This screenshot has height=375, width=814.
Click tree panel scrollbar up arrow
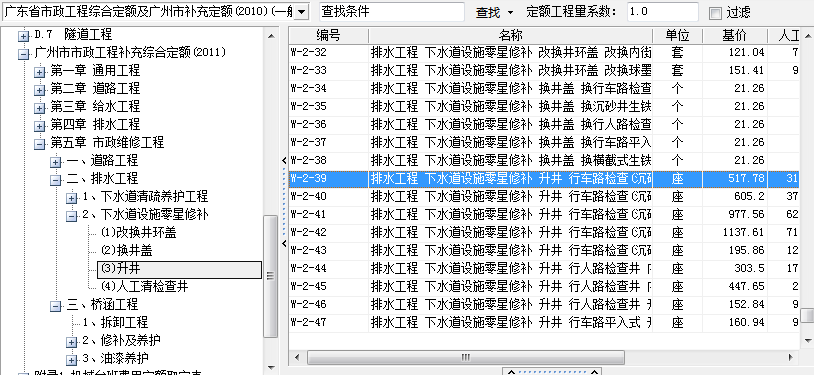tap(270, 36)
